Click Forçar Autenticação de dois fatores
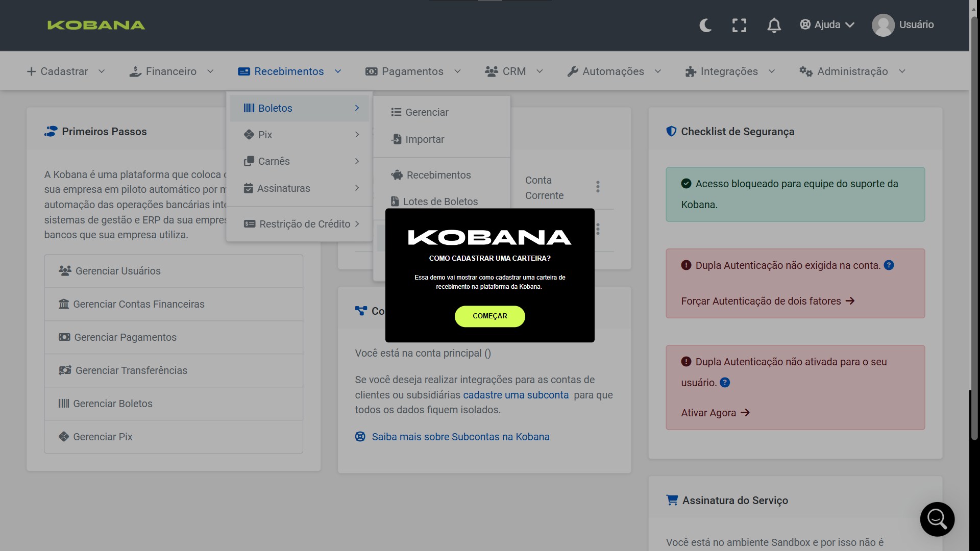Screen dimensions: 980x551 click(x=768, y=301)
